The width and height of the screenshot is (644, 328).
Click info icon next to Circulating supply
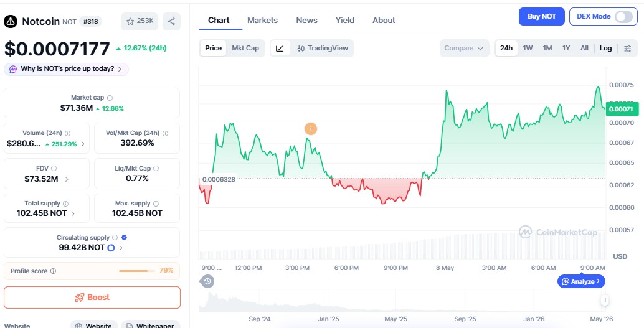click(115, 237)
